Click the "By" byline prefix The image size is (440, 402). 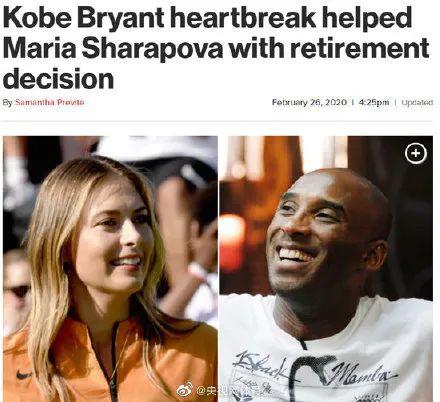pos(7,102)
